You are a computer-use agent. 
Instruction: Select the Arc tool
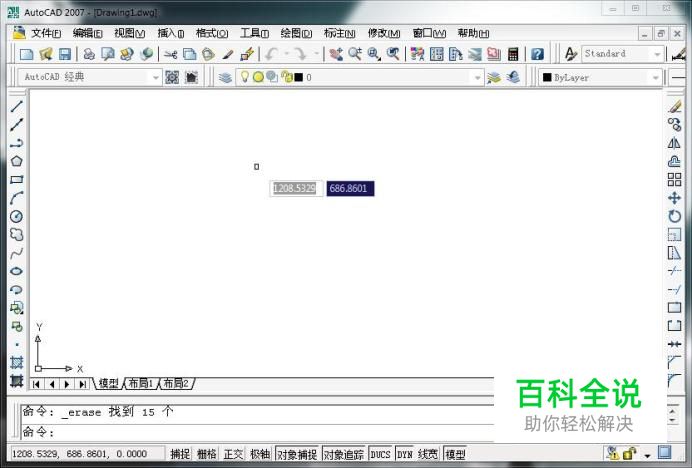point(17,198)
